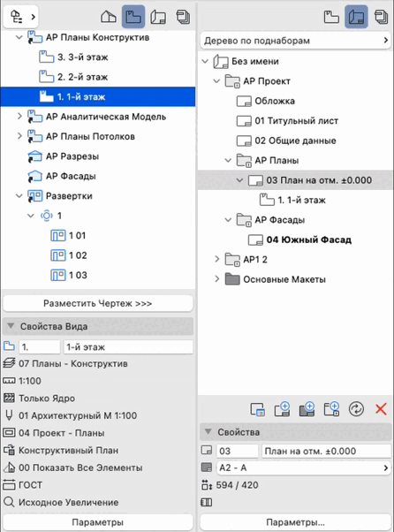Collapse the 'Развертки' folder
Image resolution: width=394 pixels, height=532 pixels.
pyautogui.click(x=19, y=196)
